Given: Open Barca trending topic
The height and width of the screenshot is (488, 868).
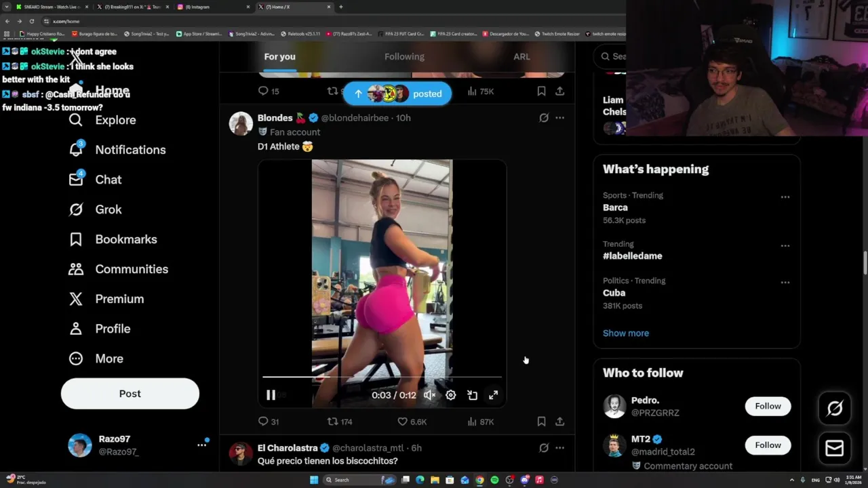Looking at the screenshot, I should point(615,207).
